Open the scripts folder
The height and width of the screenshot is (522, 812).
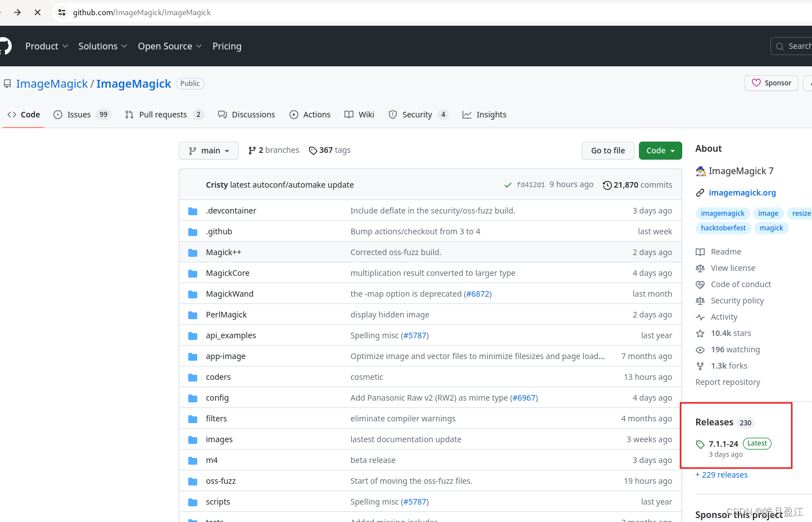coord(218,502)
